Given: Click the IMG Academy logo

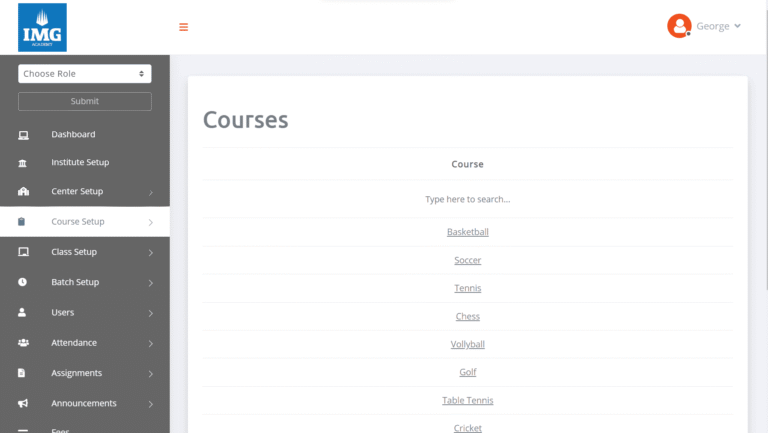Looking at the screenshot, I should coord(42,27).
